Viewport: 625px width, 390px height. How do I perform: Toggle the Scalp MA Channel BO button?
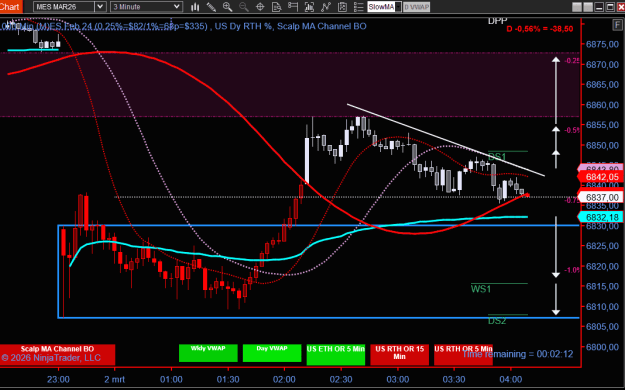tap(57, 355)
